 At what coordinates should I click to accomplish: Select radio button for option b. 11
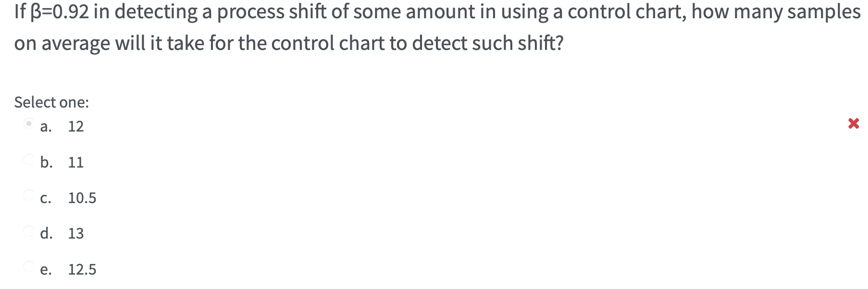[28, 158]
